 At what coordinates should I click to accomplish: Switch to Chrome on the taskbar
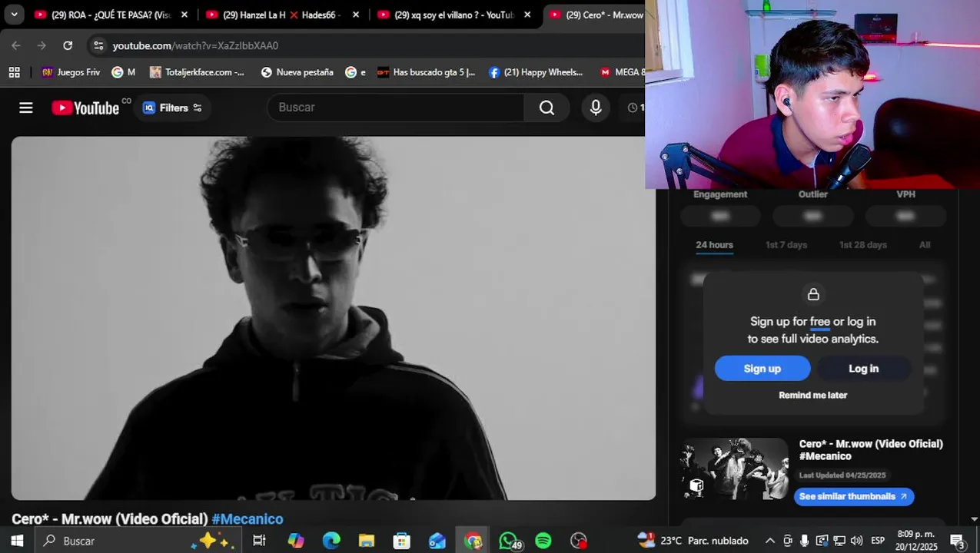click(x=473, y=541)
